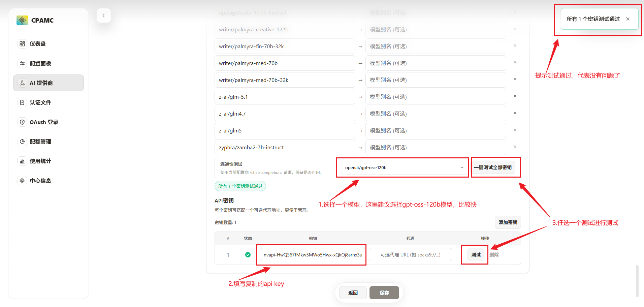This screenshot has height=307, width=644.
Task: Click the nvapi API key input field
Action: click(312, 255)
